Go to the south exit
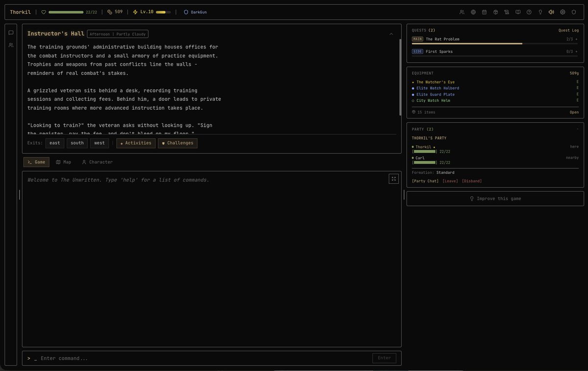 pyautogui.click(x=77, y=143)
